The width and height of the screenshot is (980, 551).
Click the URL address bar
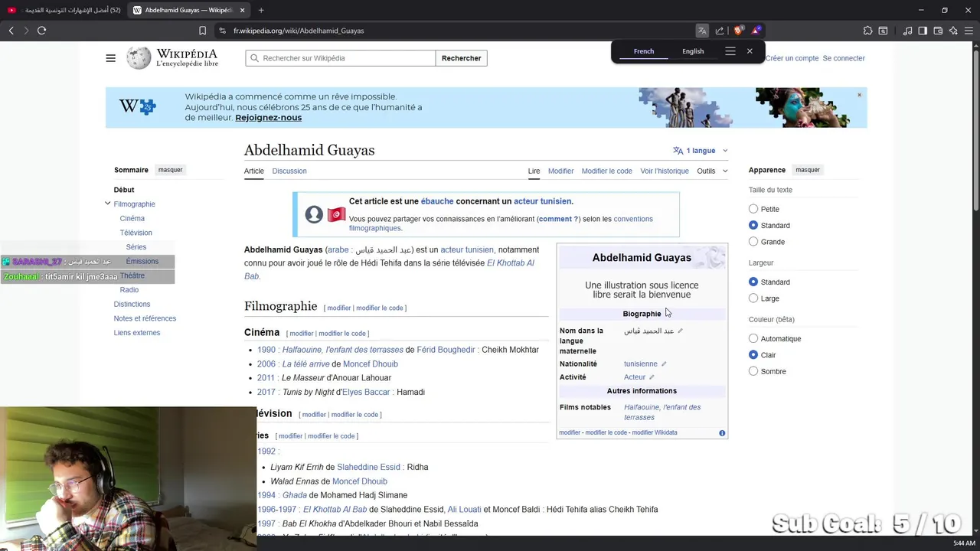click(459, 31)
